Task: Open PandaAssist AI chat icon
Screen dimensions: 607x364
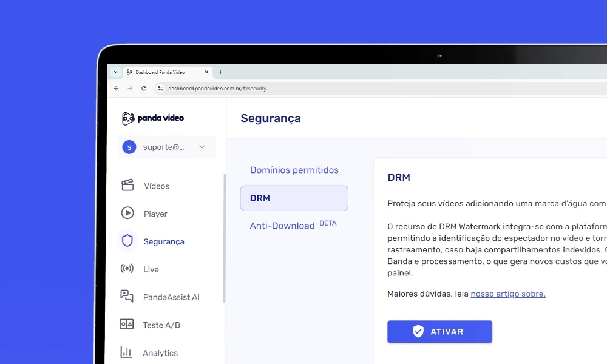Action: pos(127,297)
